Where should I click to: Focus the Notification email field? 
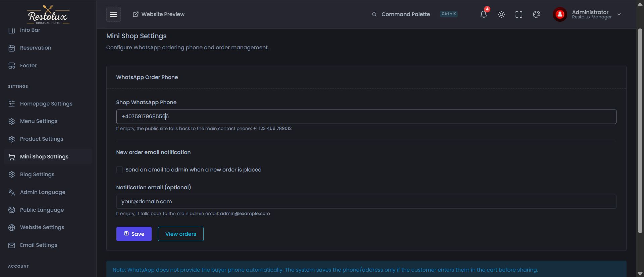coord(366,202)
